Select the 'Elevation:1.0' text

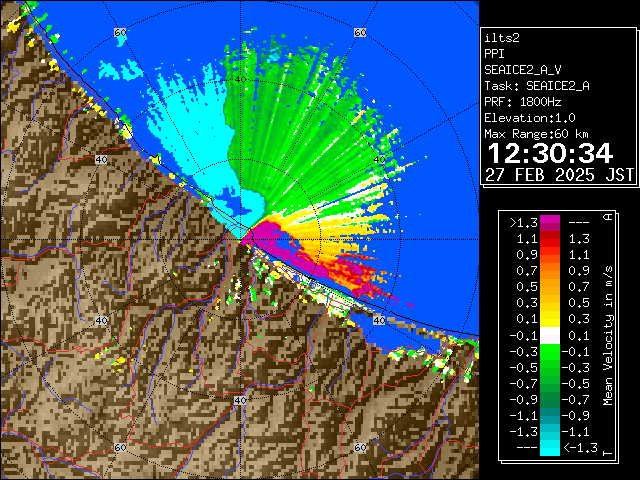click(530, 118)
